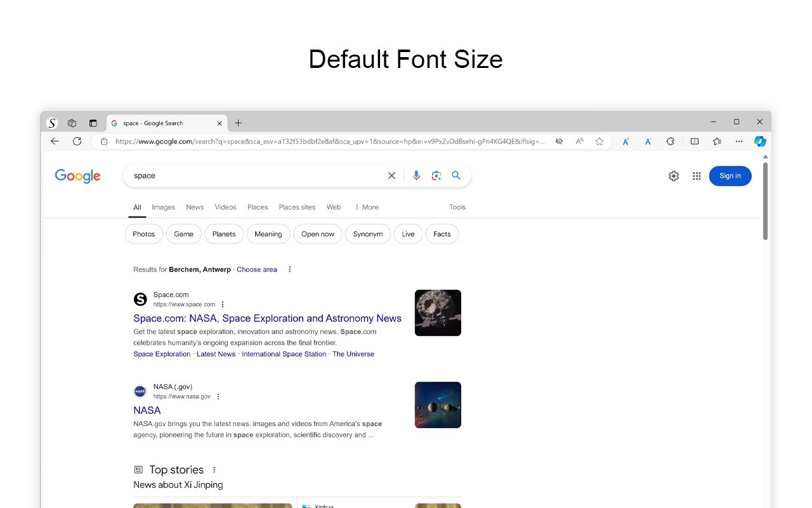Screen dimensions: 812x508
Task: Close the 'space - Google Search' tab
Action: (219, 123)
